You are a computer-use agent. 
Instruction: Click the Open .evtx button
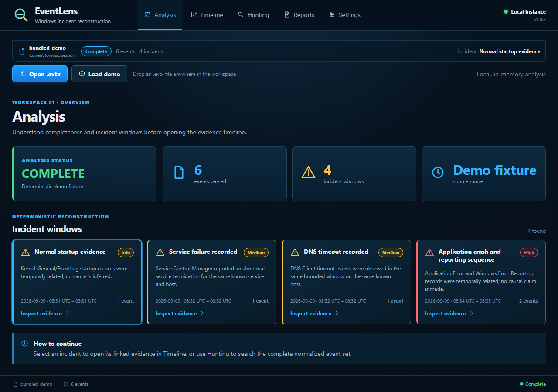40,74
